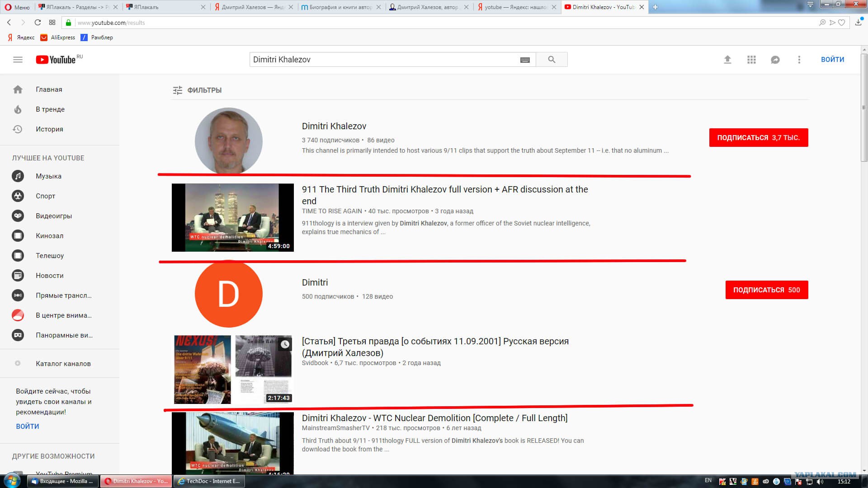Open the ФИЛЬТРЫ filters panel
Screen dimensions: 868x488
click(x=197, y=90)
